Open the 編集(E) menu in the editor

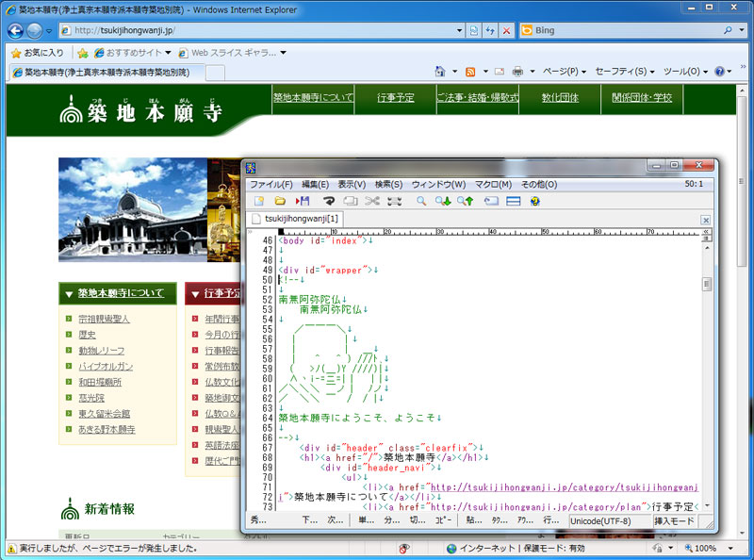click(315, 184)
